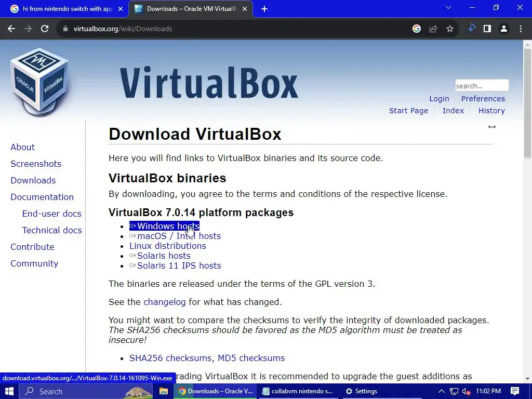The image size is (532, 399).
Task: Click the network icon in system tray
Action: coord(454,392)
